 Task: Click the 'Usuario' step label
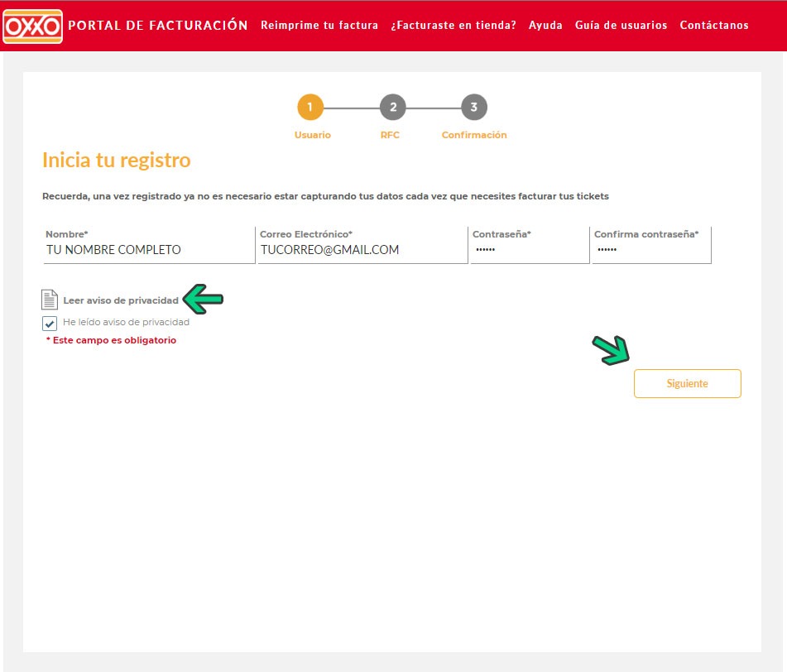(313, 135)
